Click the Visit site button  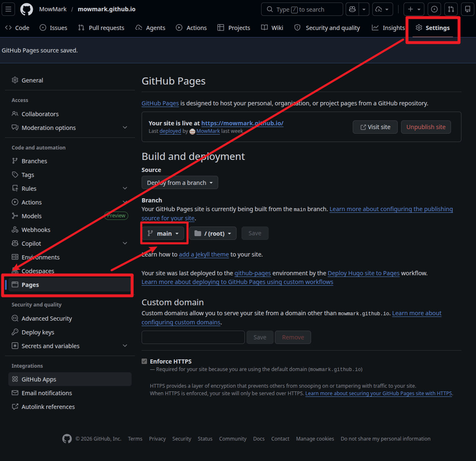tap(375, 127)
